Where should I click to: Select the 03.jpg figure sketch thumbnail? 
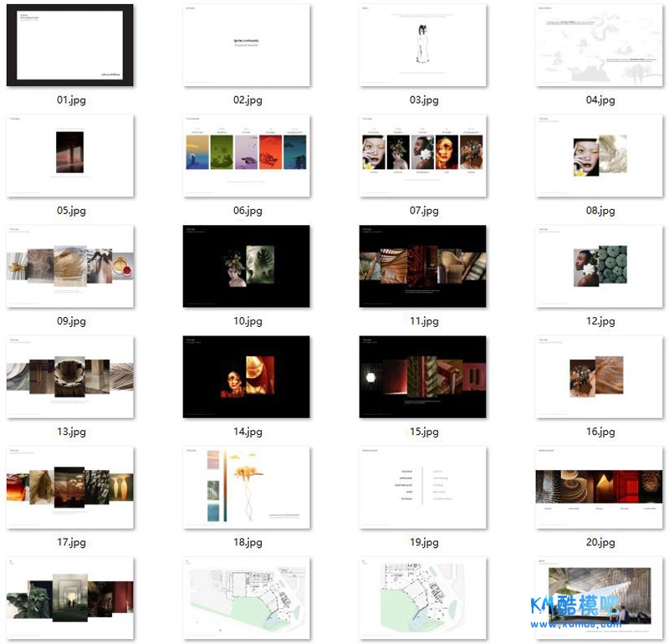(423, 46)
